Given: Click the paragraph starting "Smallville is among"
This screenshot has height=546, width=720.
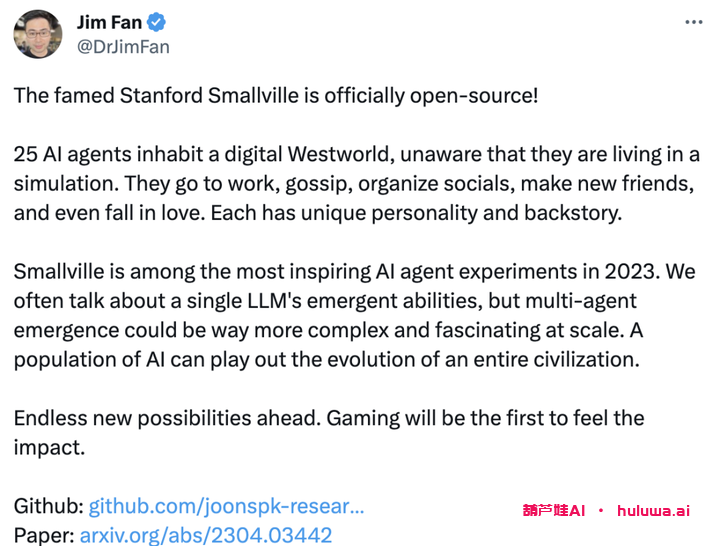Looking at the screenshot, I should coord(340,315).
